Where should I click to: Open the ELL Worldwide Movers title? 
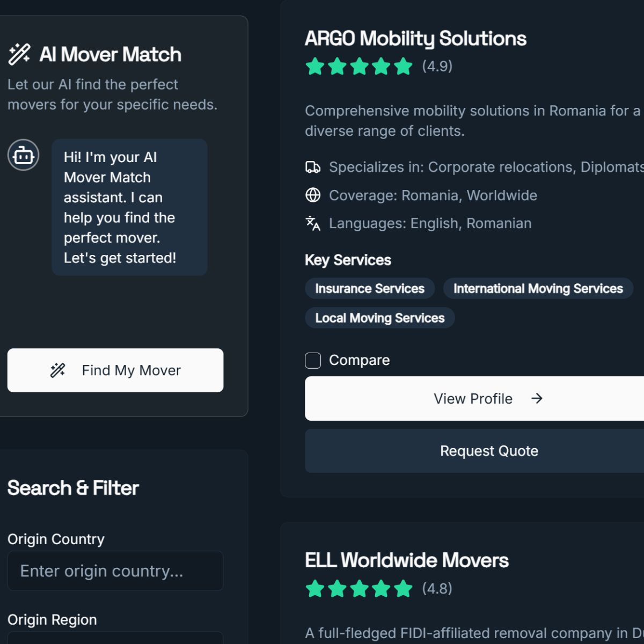pyautogui.click(x=407, y=560)
